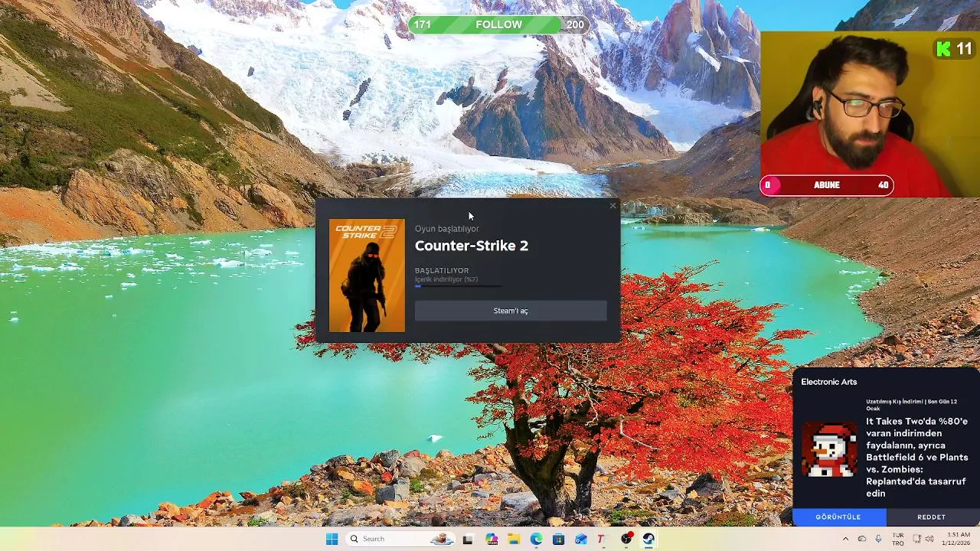Viewport: 980px width, 551px height.
Task: Click the snowman image in the Electronic Arts notification
Action: click(829, 450)
